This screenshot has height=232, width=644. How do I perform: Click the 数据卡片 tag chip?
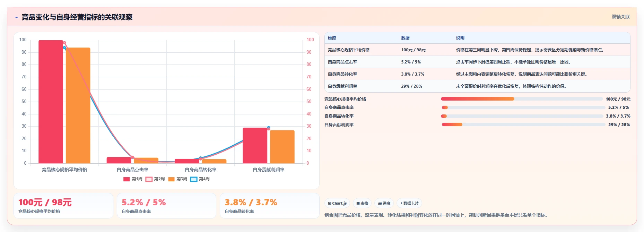409,203
